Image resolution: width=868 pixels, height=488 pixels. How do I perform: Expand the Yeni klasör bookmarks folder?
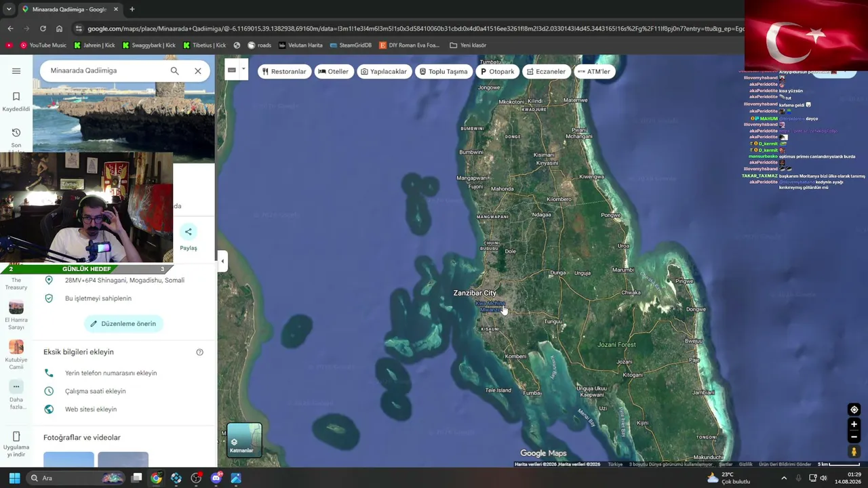(x=468, y=45)
